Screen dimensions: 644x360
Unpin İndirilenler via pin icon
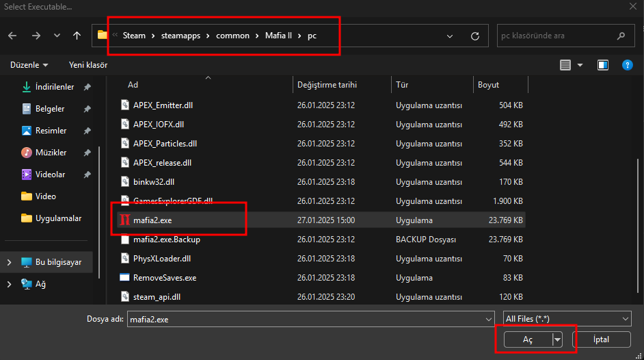click(x=87, y=87)
